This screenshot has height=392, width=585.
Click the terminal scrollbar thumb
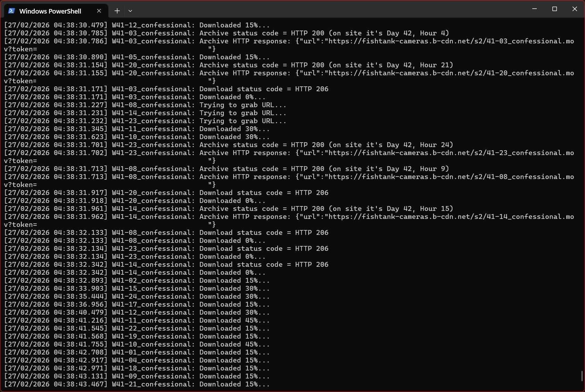[582, 376]
